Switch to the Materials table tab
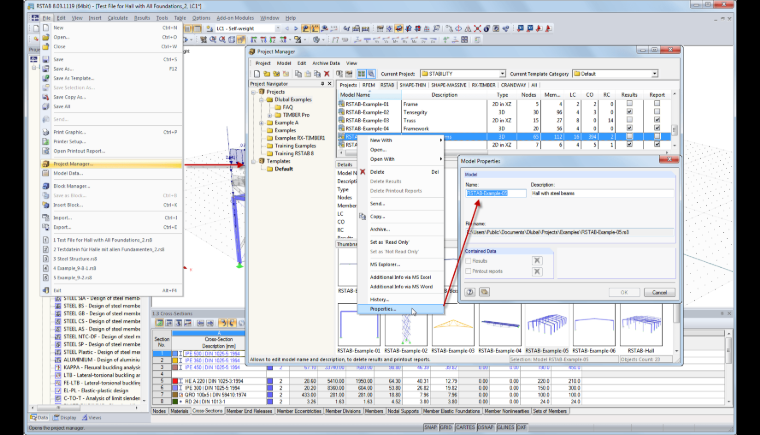760x435 pixels. 179,411
